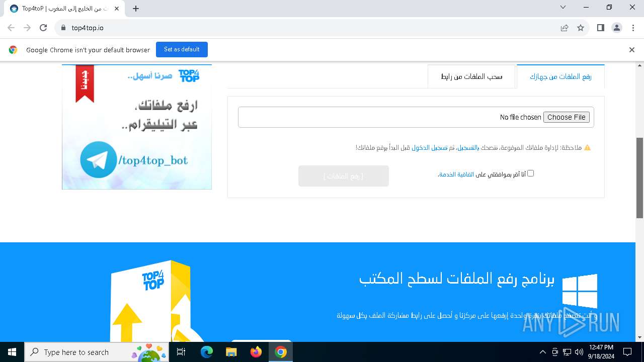Viewport: 644px width, 362px height.
Task: Bookmark this tab with the star icon
Action: [x=581, y=28]
